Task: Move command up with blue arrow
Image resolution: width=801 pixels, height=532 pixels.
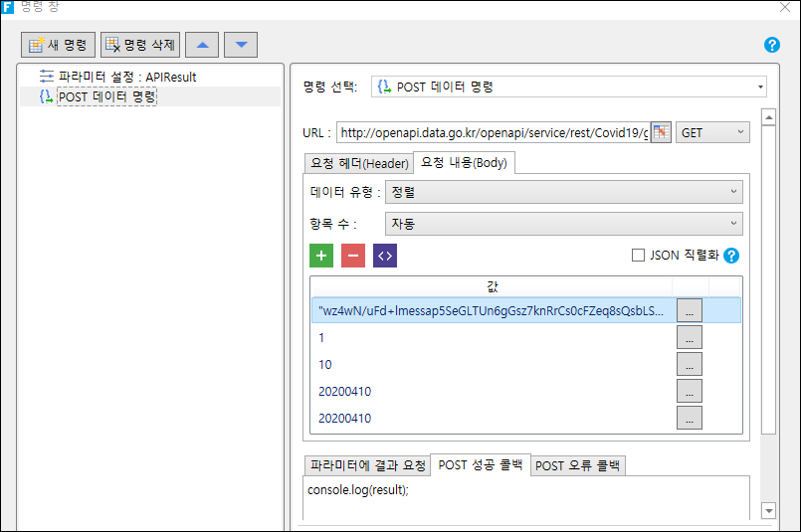Action: pyautogui.click(x=202, y=45)
